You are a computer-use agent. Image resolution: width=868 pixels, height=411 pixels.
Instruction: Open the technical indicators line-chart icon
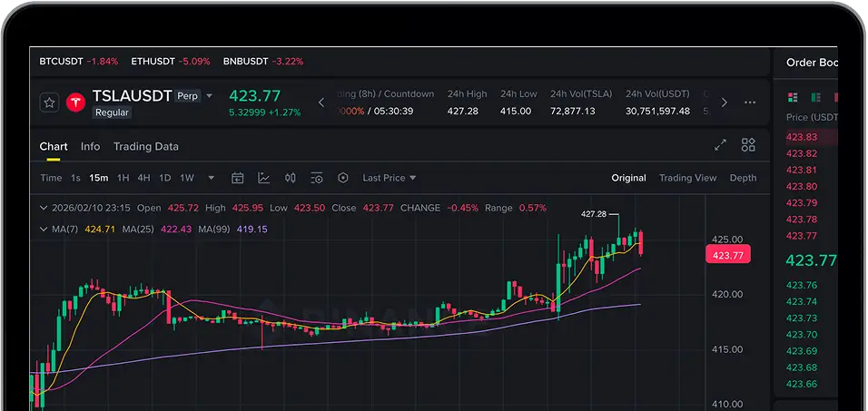coord(264,178)
